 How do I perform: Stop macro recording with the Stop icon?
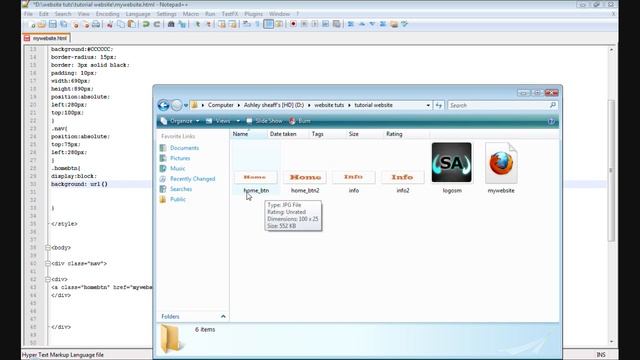pos(304,24)
